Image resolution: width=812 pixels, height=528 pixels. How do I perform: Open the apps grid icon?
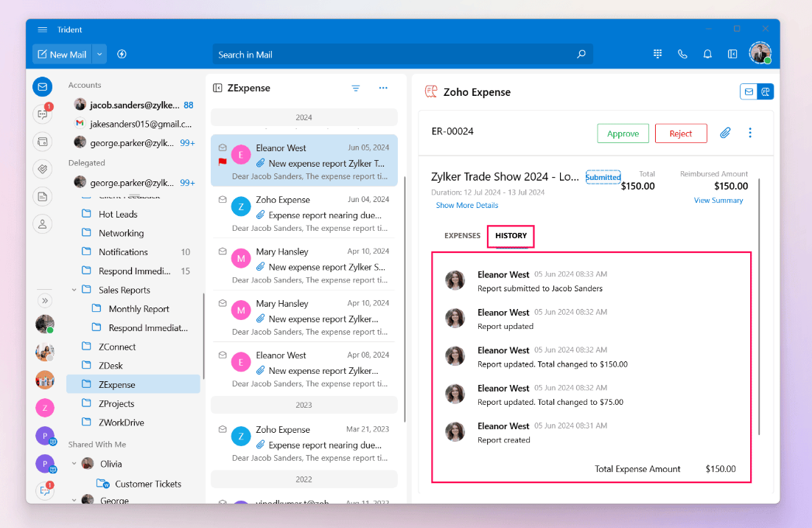[658, 54]
